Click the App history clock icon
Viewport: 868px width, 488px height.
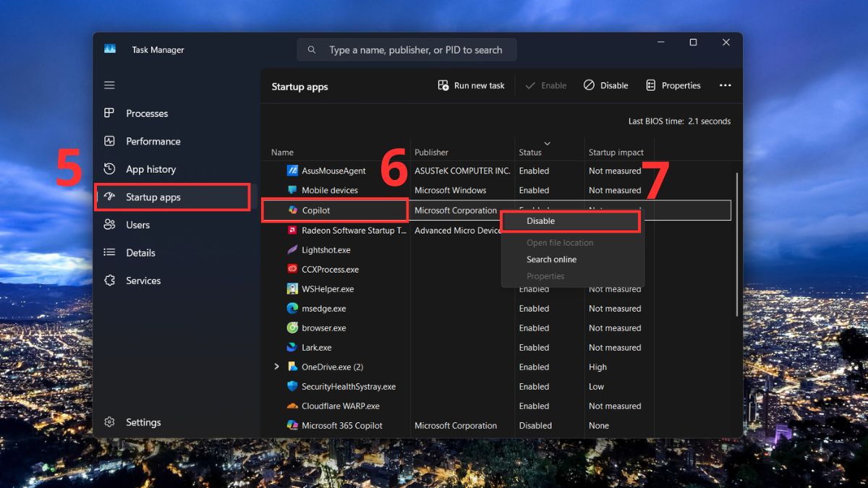point(109,168)
